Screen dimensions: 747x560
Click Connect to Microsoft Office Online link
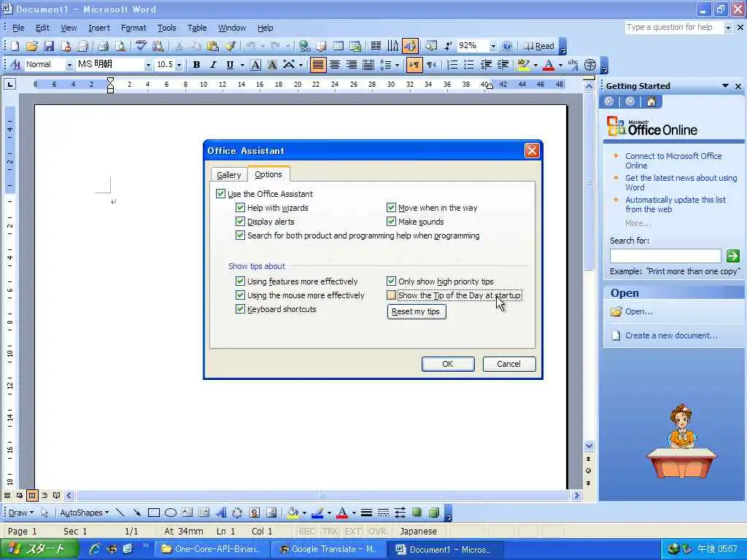pyautogui.click(x=673, y=160)
